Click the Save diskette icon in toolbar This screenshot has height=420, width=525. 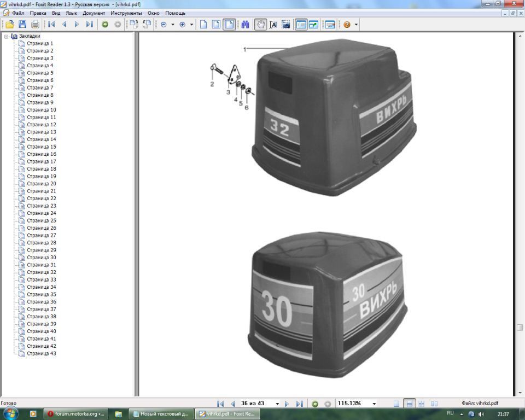pyautogui.click(x=22, y=24)
